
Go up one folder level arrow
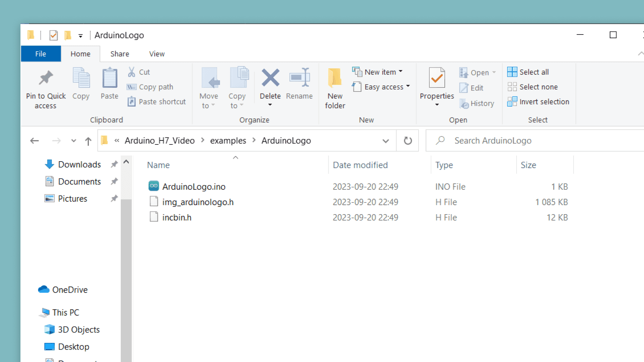point(88,141)
